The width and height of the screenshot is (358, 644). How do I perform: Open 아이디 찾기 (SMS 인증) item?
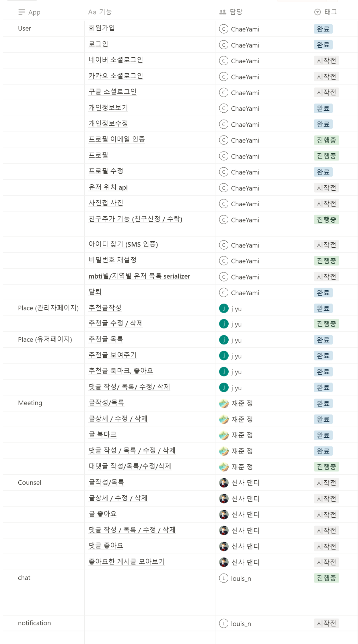tap(123, 244)
